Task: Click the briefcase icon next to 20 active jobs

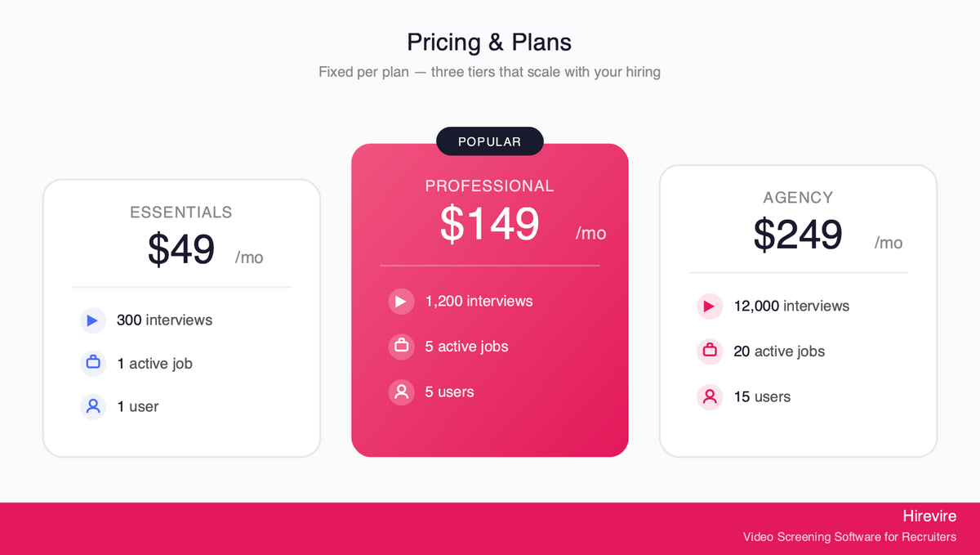Action: [710, 351]
